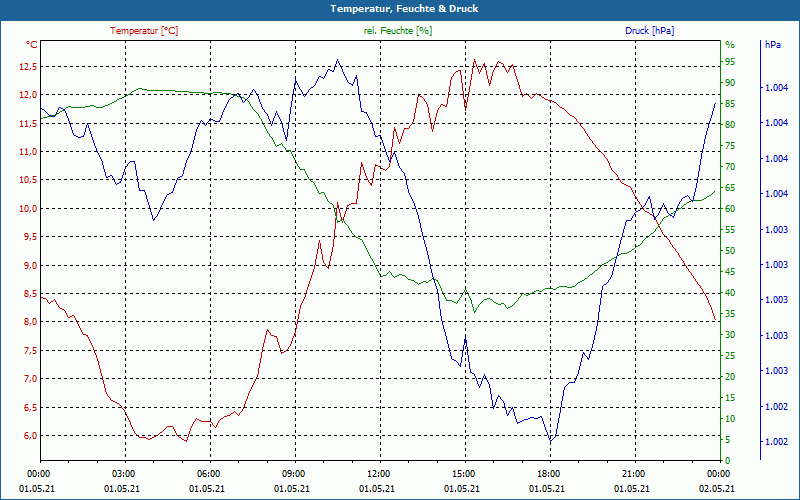Viewport: 800px width, 500px height.
Task: Click the 7,0 temperature axis value
Action: tap(30, 379)
